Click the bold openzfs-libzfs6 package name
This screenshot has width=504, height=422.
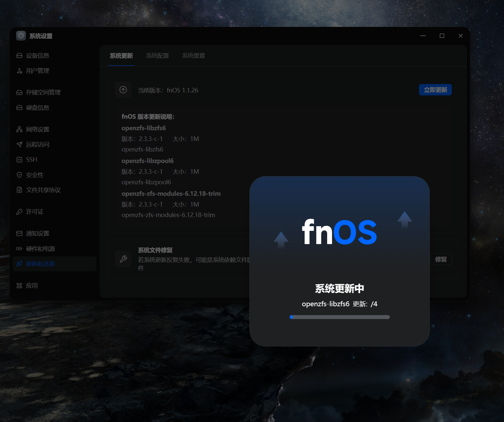coord(144,128)
